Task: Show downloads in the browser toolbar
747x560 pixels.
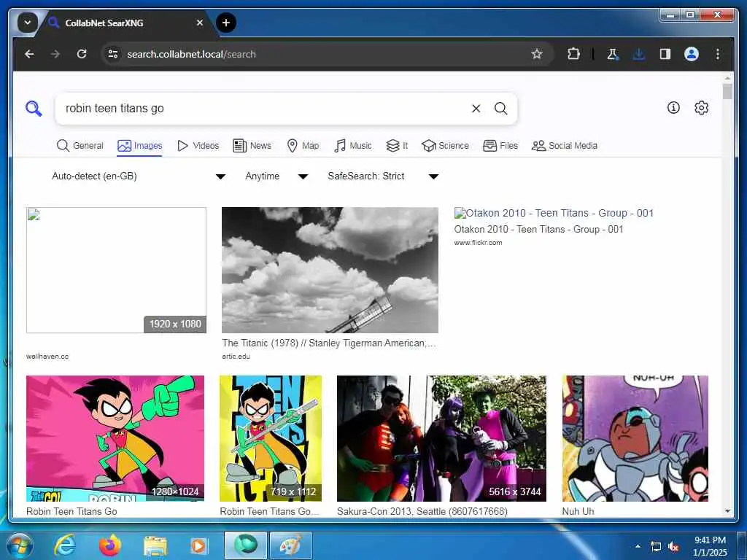Action: click(x=639, y=54)
